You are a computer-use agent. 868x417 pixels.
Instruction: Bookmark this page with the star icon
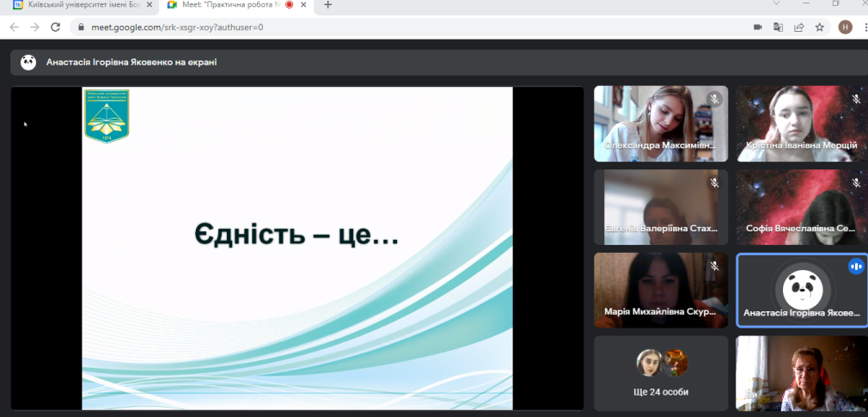pos(820,27)
